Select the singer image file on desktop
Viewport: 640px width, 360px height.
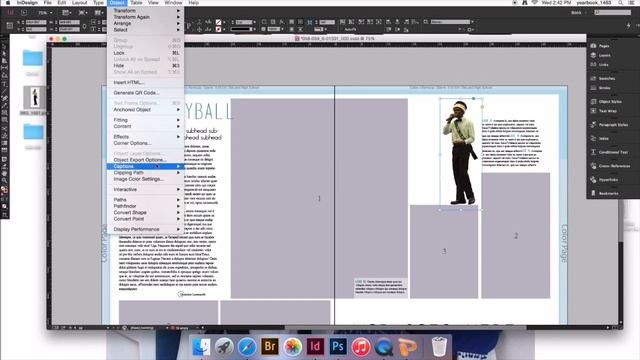click(35, 98)
